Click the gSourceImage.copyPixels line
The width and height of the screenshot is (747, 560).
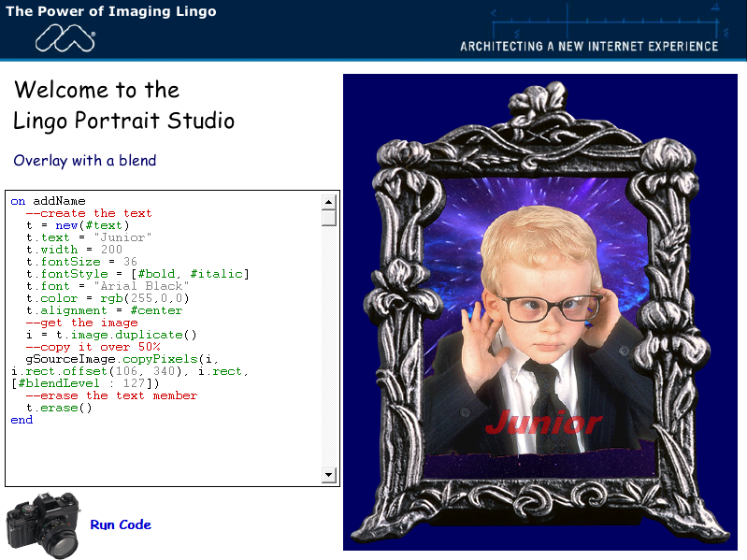click(x=122, y=359)
